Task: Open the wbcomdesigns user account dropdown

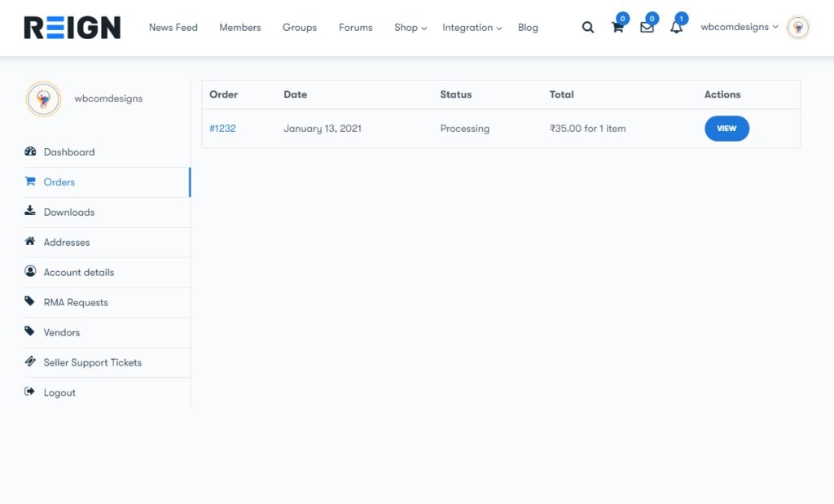Action: click(739, 27)
